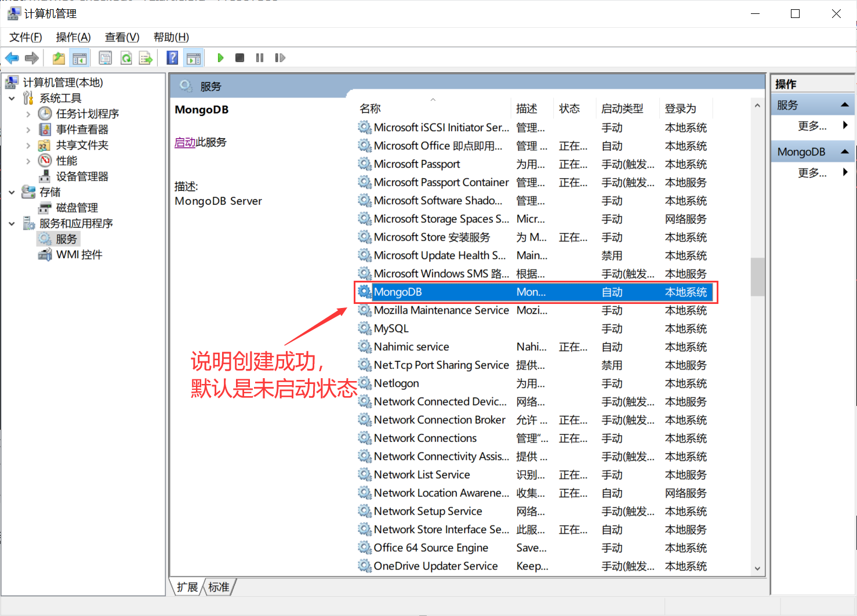The image size is (857, 616).
Task: Switch to 标准 tab
Action: 219,587
